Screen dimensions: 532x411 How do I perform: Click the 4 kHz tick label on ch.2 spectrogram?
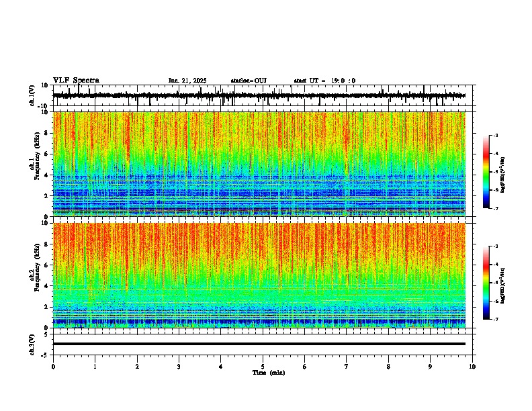pyautogui.click(x=47, y=286)
